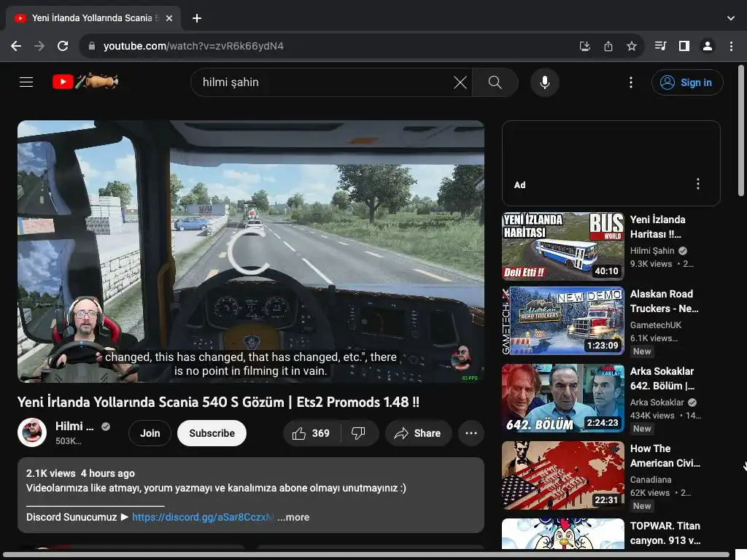Open Yeni İzlanda Haritası video thumbnail

[x=562, y=246]
